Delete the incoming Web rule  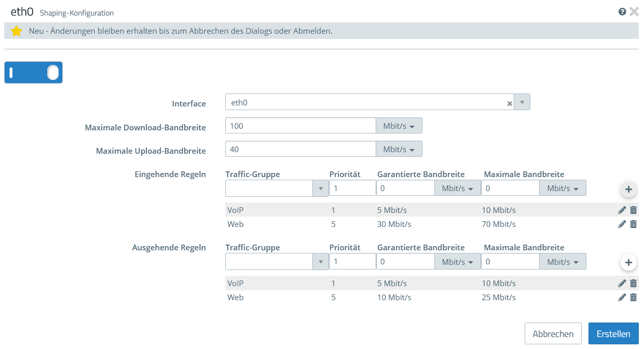(633, 224)
